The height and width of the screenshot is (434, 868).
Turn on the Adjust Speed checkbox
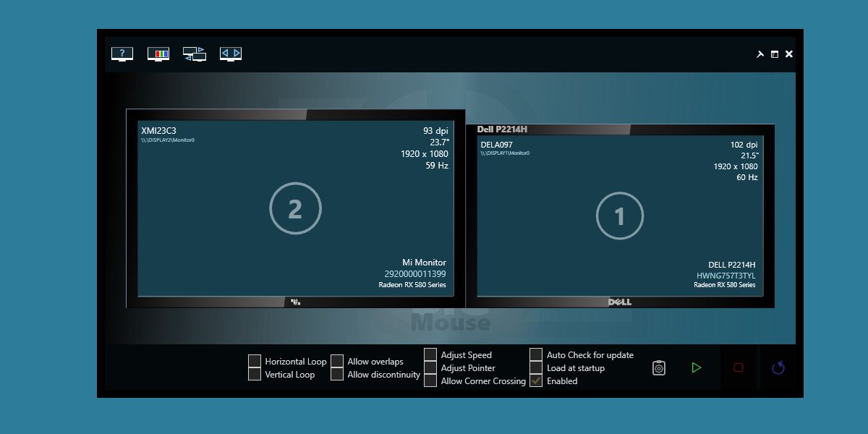point(430,354)
